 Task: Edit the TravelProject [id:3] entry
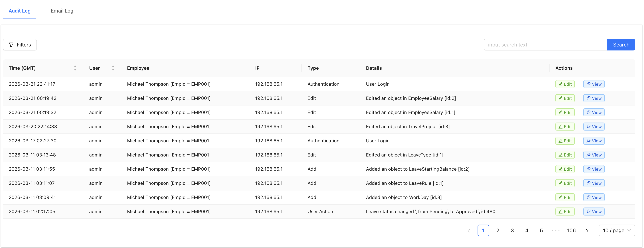(x=565, y=126)
